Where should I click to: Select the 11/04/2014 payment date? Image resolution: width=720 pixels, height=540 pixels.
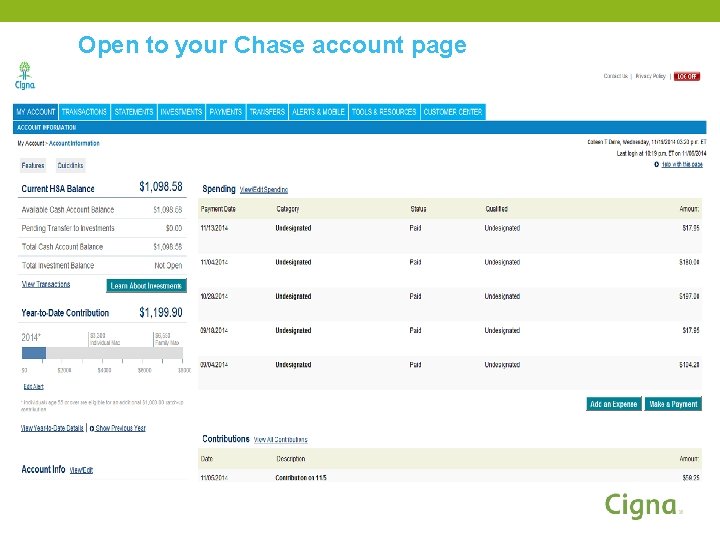(x=214, y=262)
